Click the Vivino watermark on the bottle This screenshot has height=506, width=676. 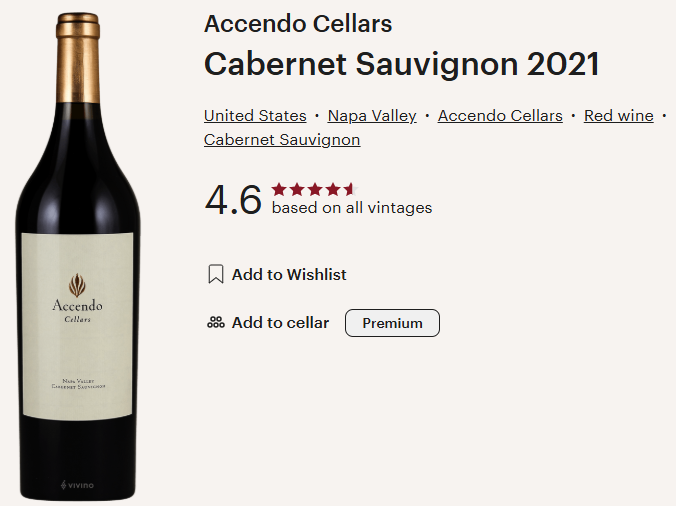click(77, 485)
